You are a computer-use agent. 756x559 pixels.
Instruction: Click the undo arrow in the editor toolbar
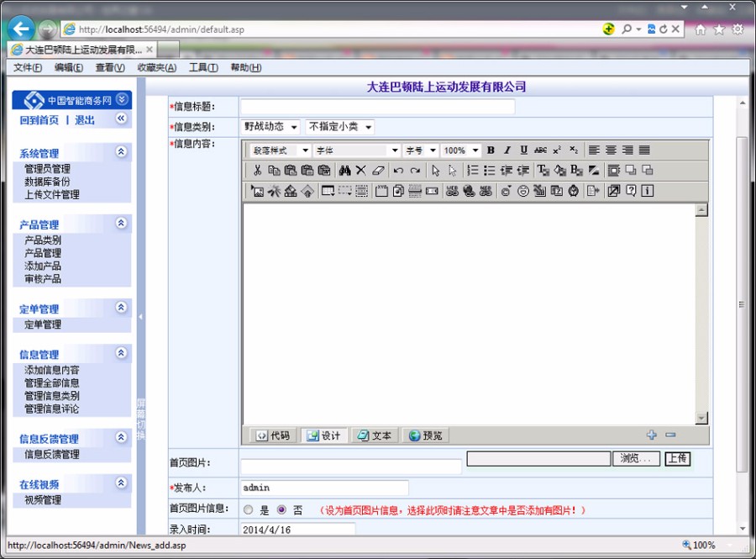[x=401, y=170]
